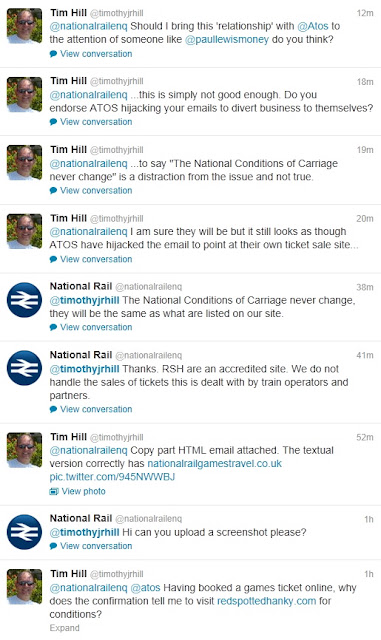This screenshot has height=640, width=381.
Task: Open Tim Hill's avatar on the 12m tweet
Action: point(25,26)
